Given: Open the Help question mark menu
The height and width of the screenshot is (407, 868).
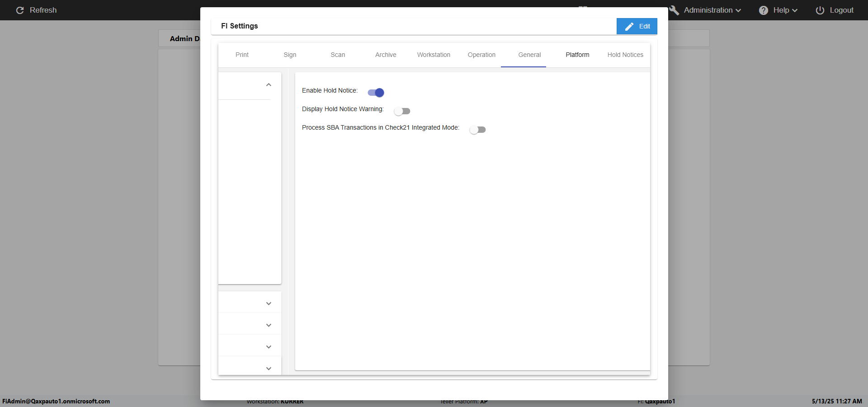Looking at the screenshot, I should pyautogui.click(x=778, y=10).
